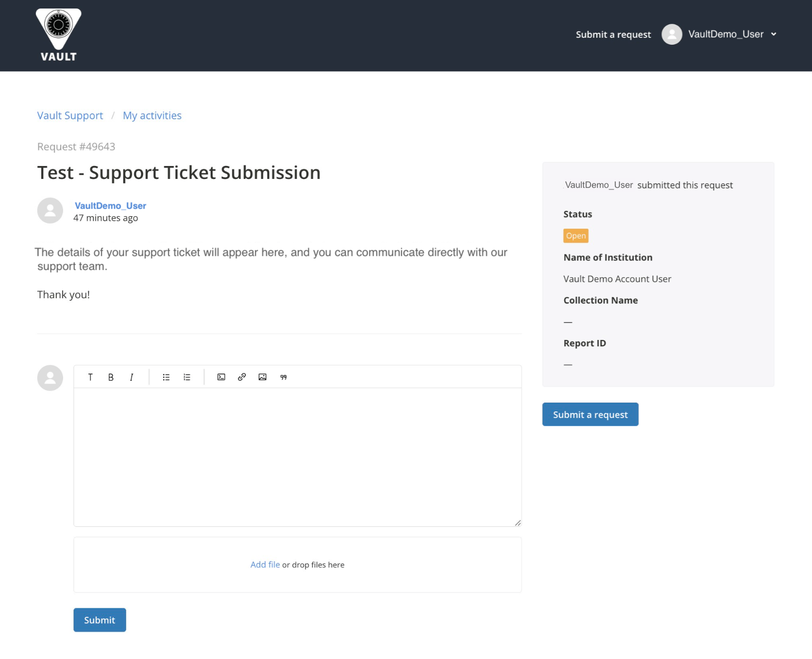This screenshot has width=812, height=659.
Task: Click the Request #49643 label
Action: [x=76, y=147]
